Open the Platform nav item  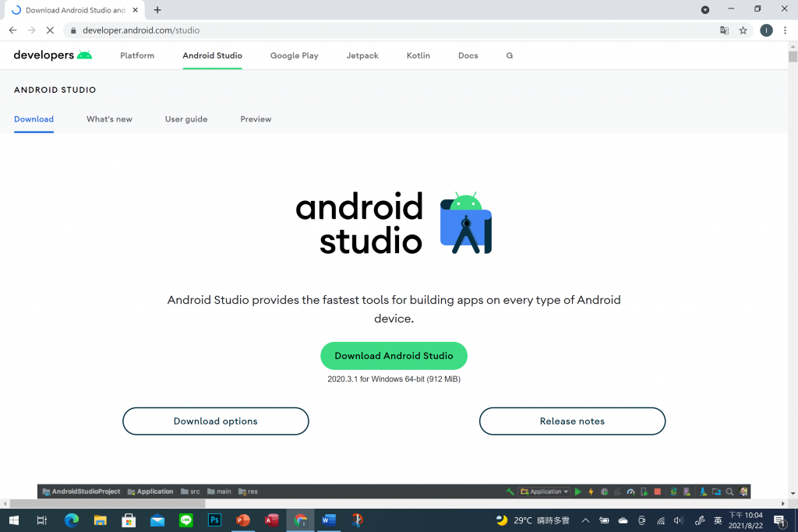pos(137,55)
